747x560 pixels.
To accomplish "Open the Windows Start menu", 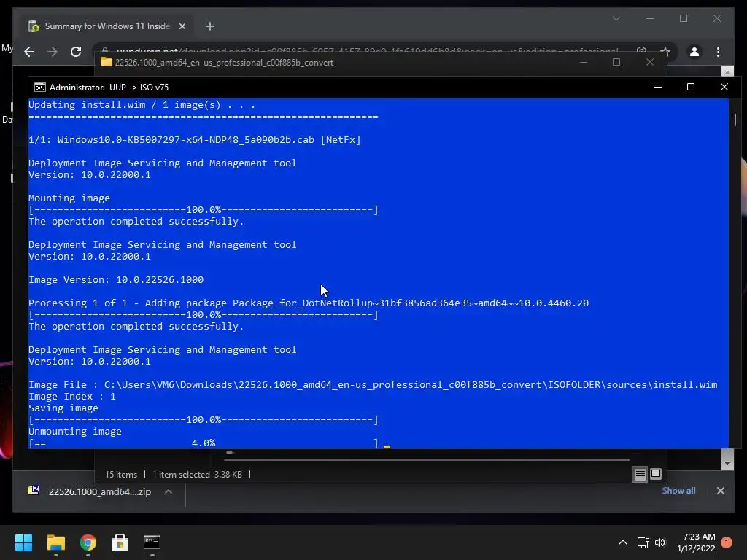I will (x=23, y=542).
